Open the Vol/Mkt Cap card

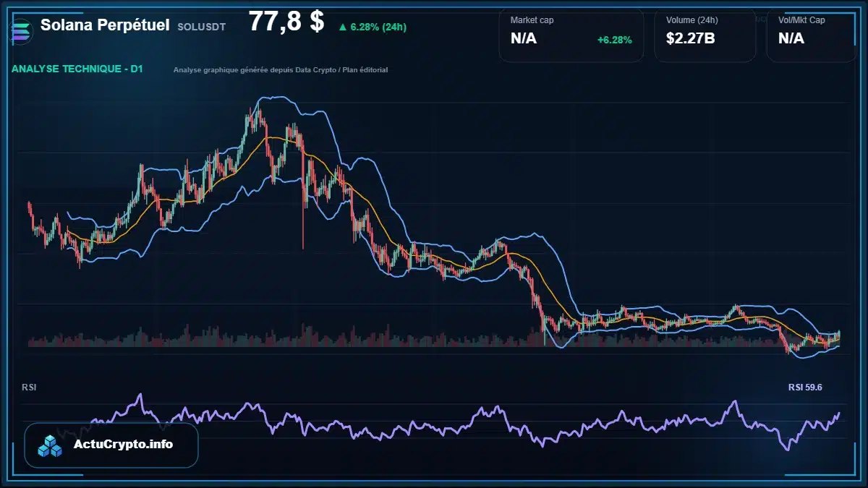point(812,35)
